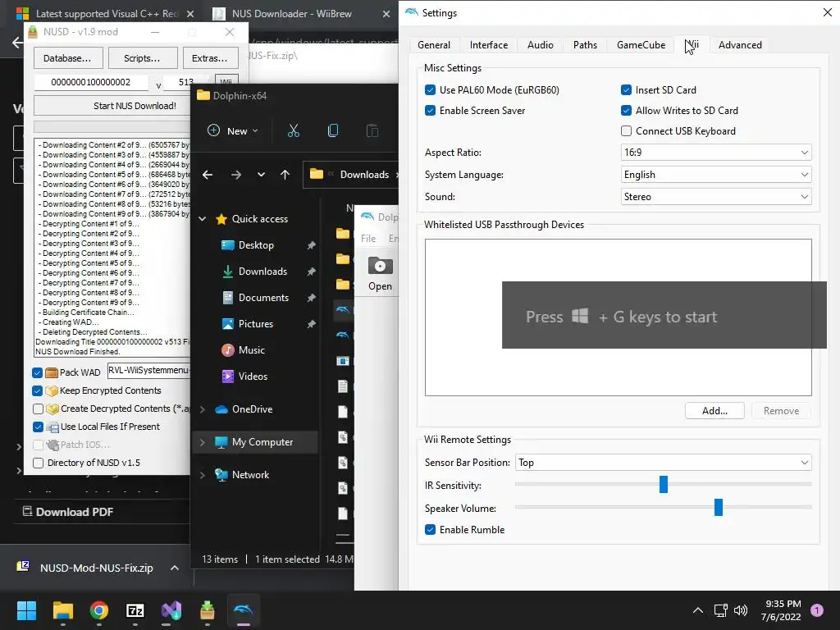Click Download PDF link in browser
Viewport: 840px width, 630px height.
(68, 512)
